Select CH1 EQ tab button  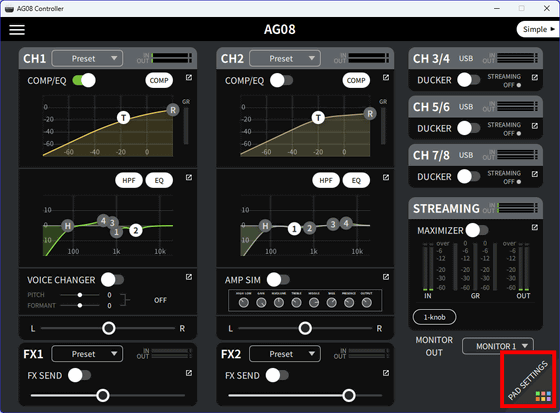tap(159, 180)
